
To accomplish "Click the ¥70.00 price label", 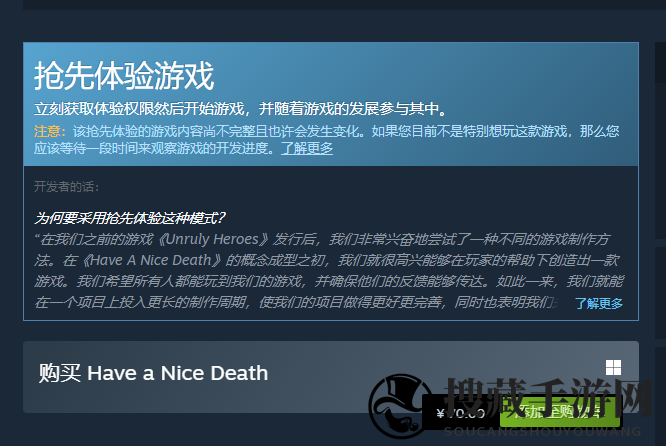I will 461,413.
